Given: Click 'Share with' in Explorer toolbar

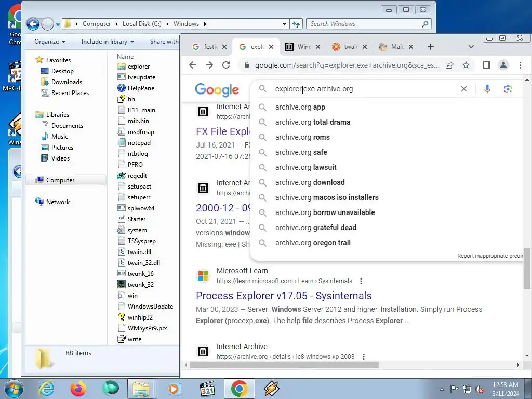Looking at the screenshot, I should (164, 42).
